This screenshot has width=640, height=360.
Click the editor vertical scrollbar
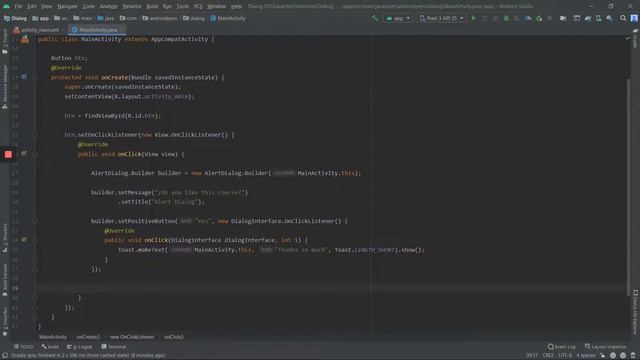point(629,187)
